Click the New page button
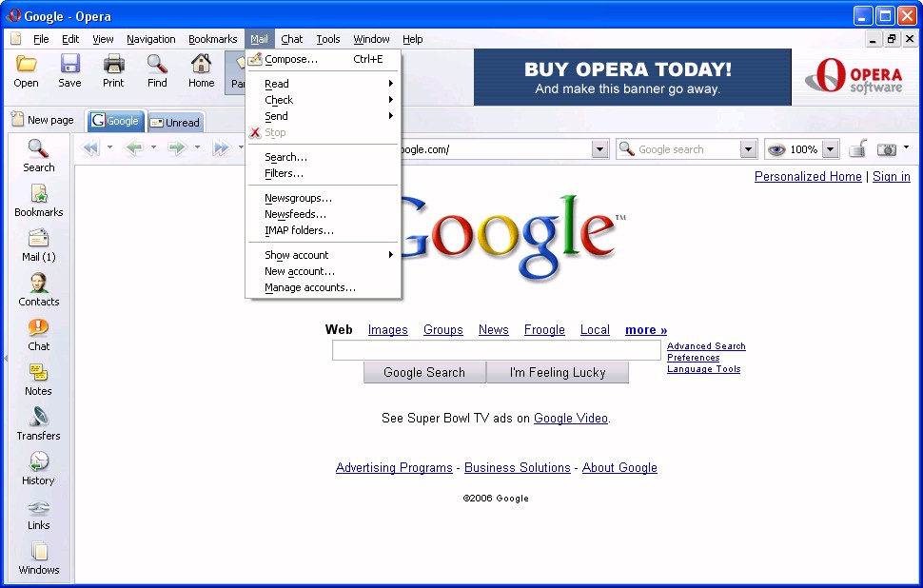 pos(43,120)
